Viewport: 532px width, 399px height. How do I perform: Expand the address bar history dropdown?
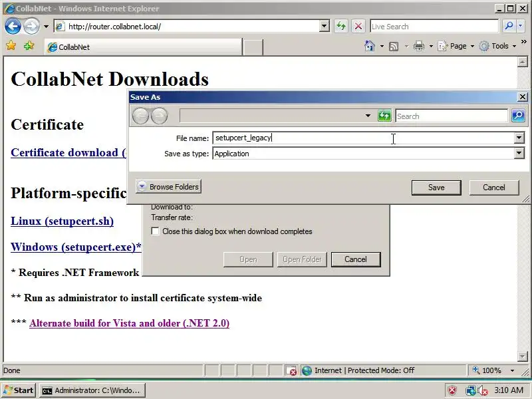(x=324, y=26)
